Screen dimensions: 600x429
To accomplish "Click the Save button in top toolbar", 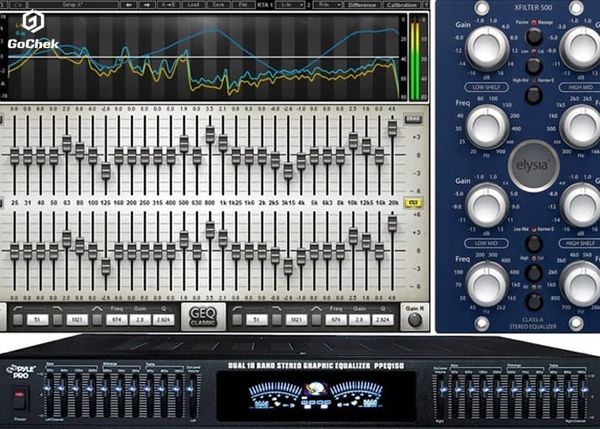I will 218,5.
